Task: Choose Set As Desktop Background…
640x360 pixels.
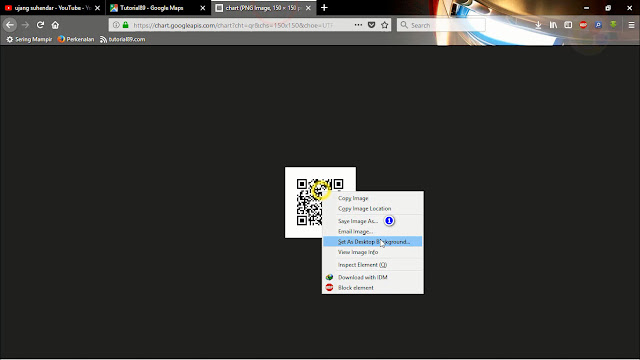Action: pyautogui.click(x=373, y=242)
